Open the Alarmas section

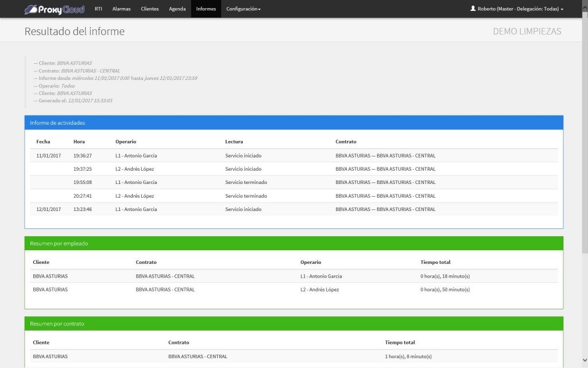coord(121,9)
